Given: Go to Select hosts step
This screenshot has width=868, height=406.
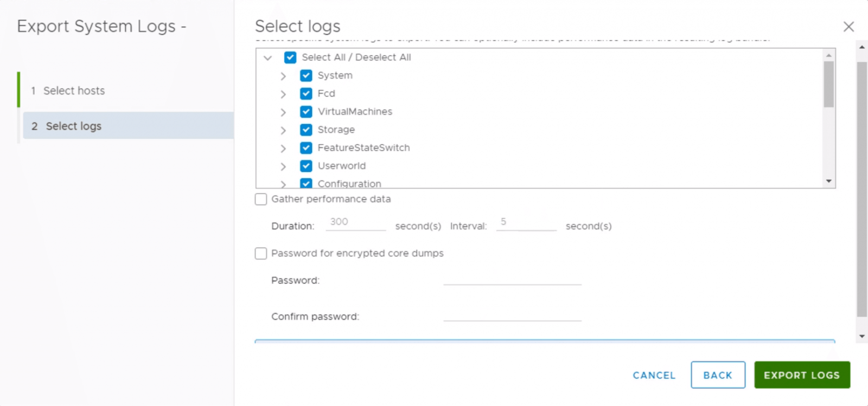Looking at the screenshot, I should [74, 91].
